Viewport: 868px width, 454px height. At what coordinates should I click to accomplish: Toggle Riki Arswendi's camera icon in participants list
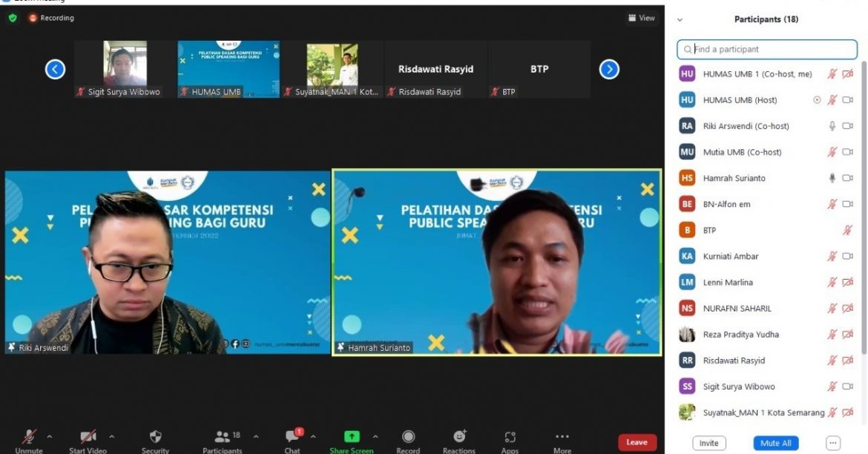pos(847,125)
